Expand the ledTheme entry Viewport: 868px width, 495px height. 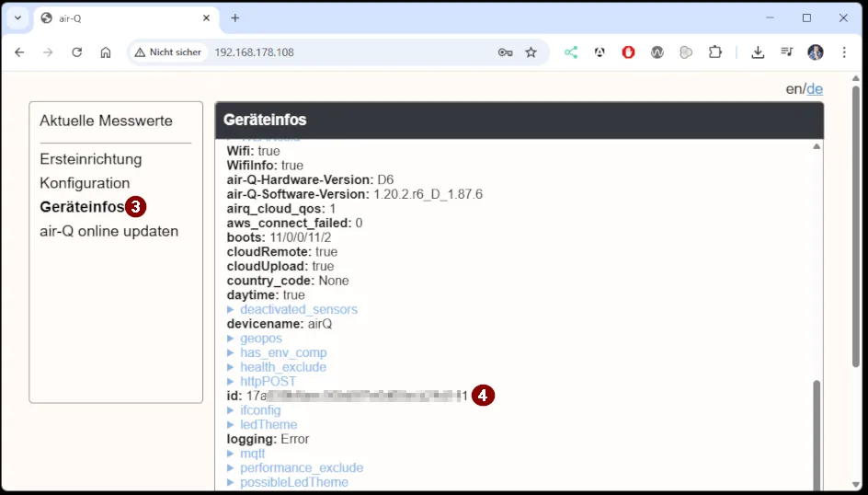[x=268, y=425]
